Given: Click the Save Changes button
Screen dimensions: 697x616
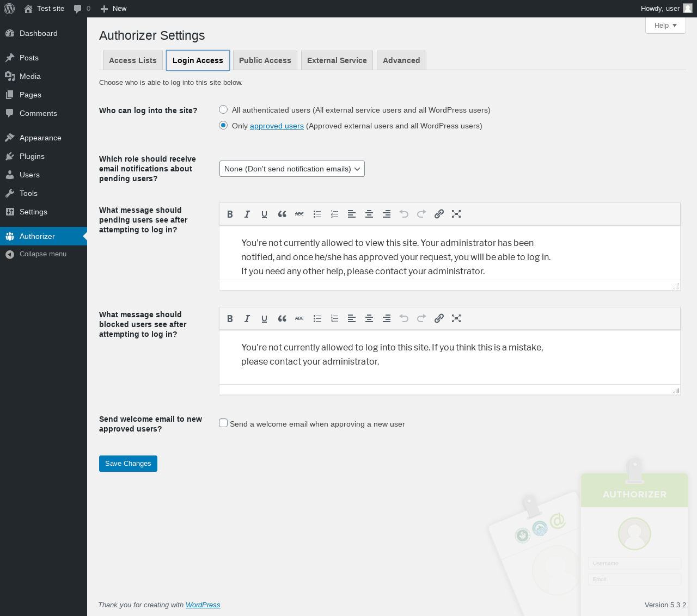Looking at the screenshot, I should (x=128, y=464).
